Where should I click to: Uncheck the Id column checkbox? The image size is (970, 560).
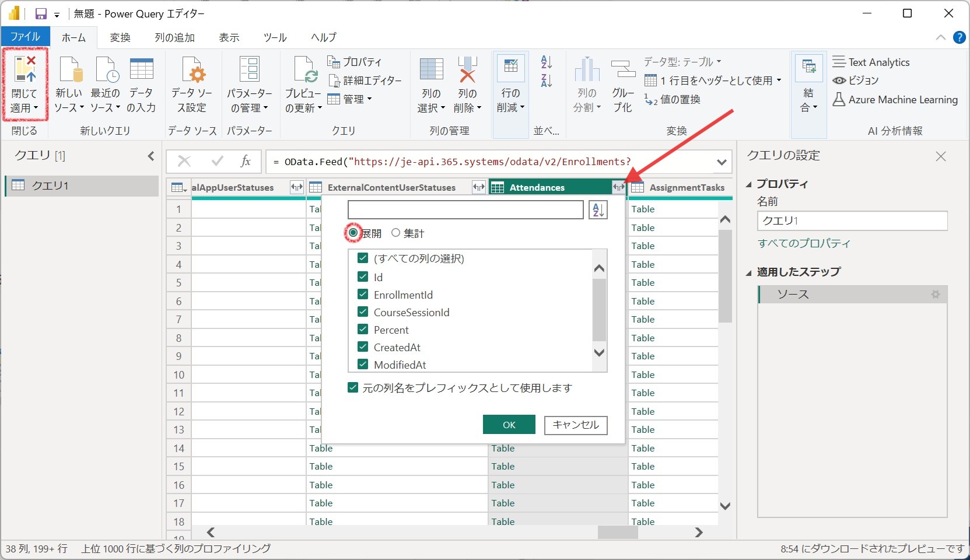click(x=363, y=276)
